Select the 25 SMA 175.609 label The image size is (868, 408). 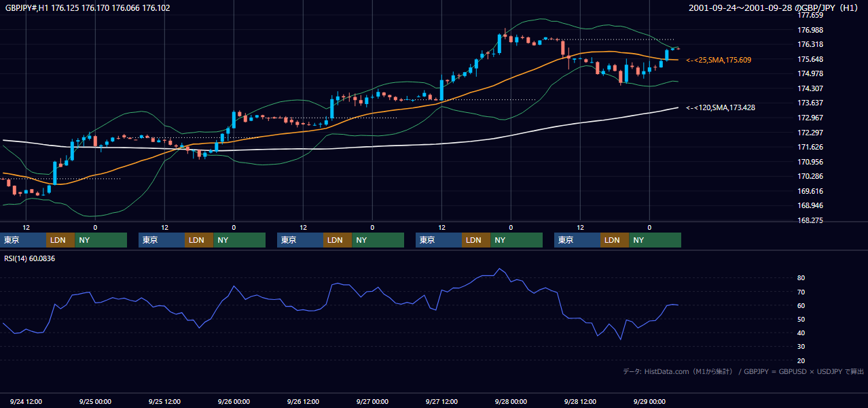(x=719, y=60)
